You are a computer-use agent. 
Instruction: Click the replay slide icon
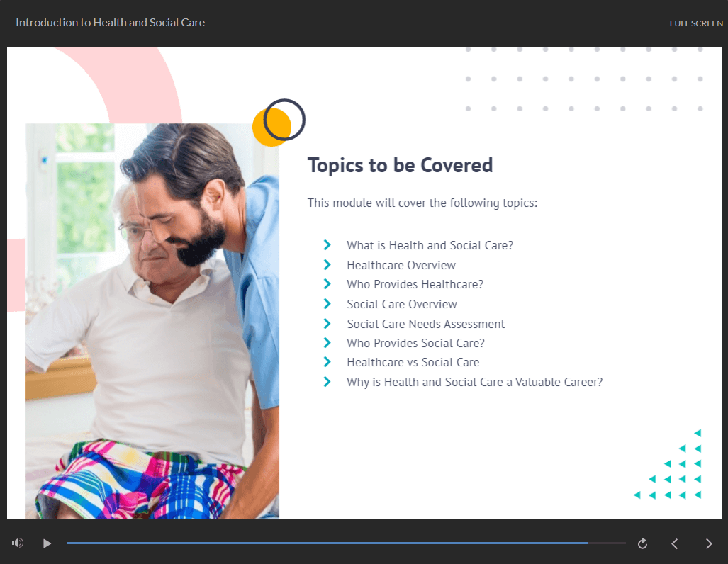click(643, 543)
